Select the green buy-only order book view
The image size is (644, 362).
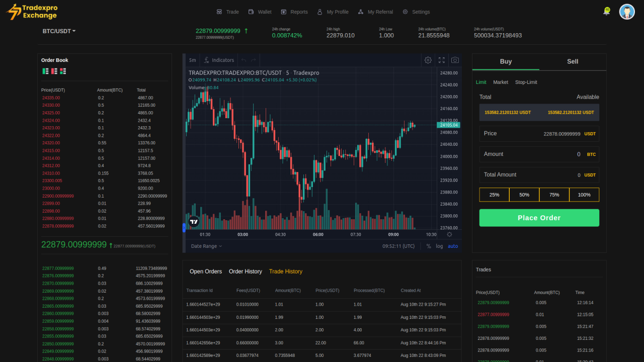45,71
